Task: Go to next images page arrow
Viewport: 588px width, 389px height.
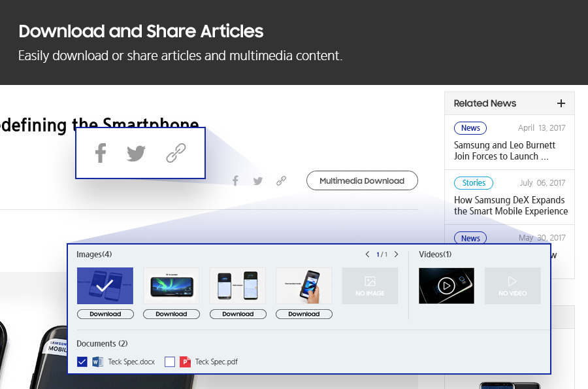Action: [x=396, y=254]
